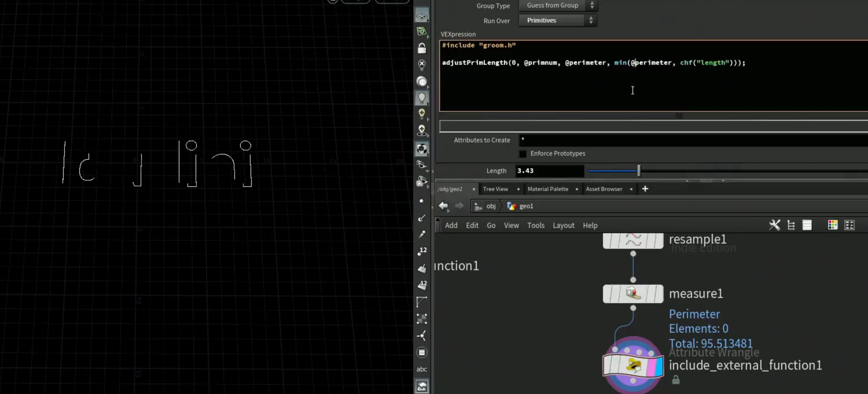The height and width of the screenshot is (394, 868).
Task: Select the disable lighting bulb icon
Action: [422, 64]
